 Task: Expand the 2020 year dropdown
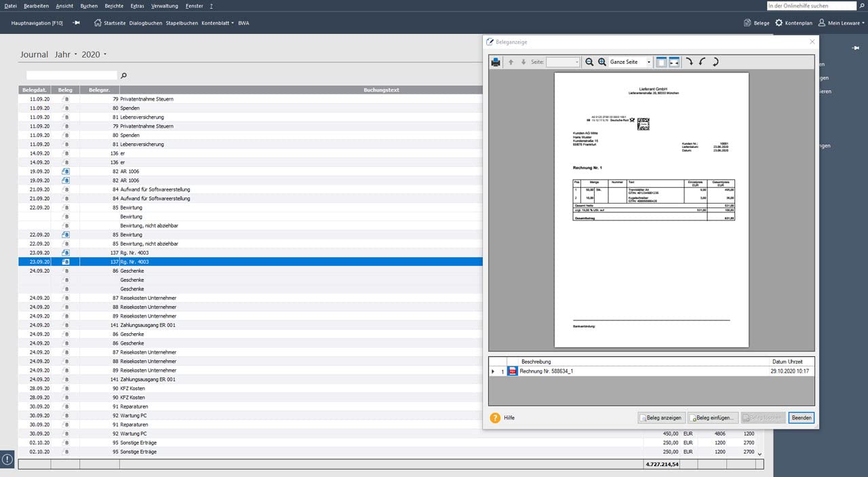pos(94,54)
